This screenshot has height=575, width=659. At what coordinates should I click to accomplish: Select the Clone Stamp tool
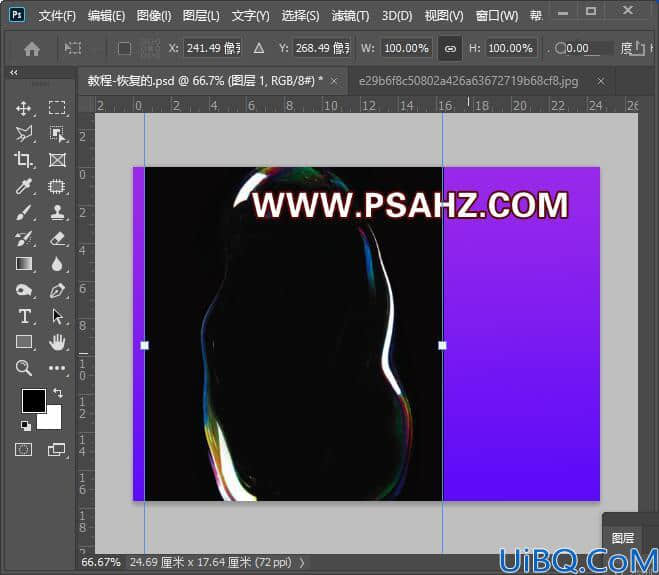click(57, 213)
